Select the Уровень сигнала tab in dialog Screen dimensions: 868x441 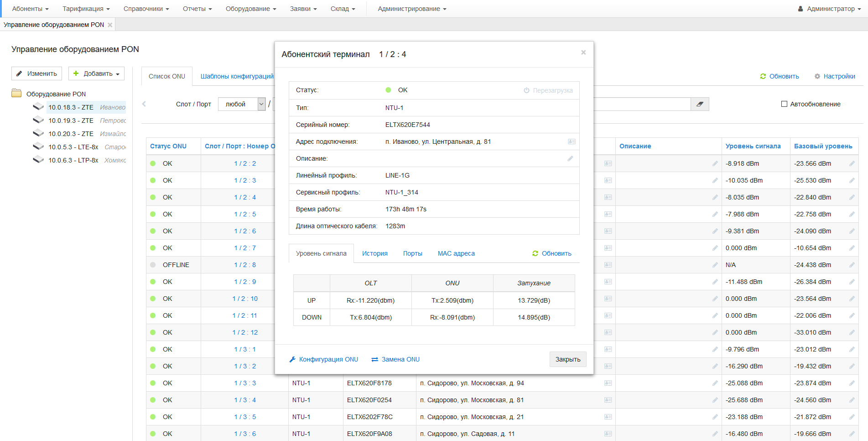[x=321, y=253]
